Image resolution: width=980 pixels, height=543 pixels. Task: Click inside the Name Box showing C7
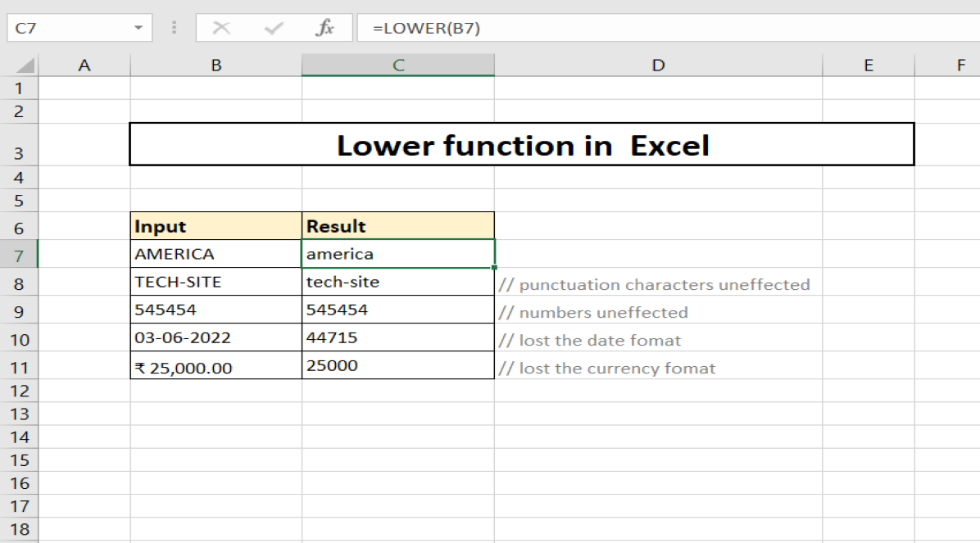66,27
